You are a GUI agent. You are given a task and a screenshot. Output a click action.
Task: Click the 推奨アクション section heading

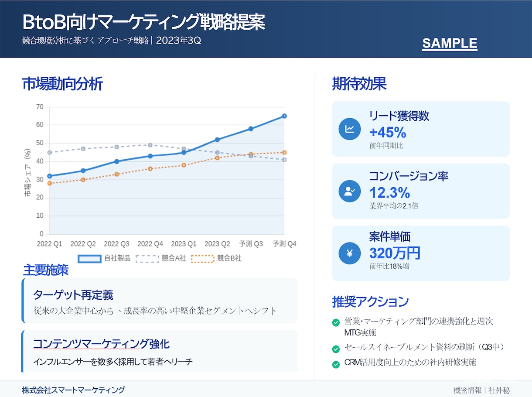[x=371, y=301]
